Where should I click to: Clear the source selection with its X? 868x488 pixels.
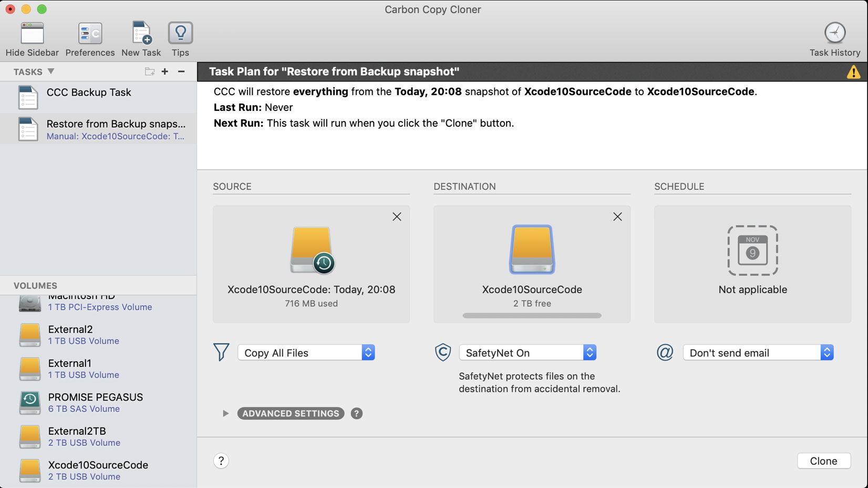pyautogui.click(x=397, y=217)
